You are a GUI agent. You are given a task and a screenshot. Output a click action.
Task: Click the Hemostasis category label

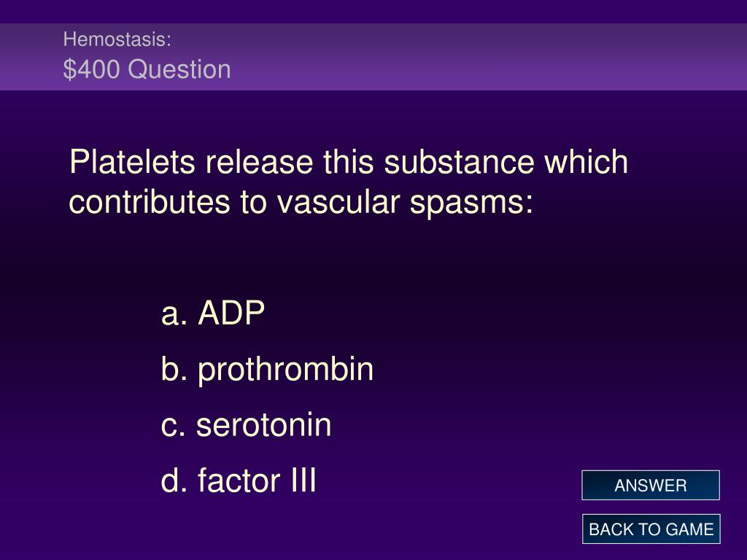pos(117,39)
